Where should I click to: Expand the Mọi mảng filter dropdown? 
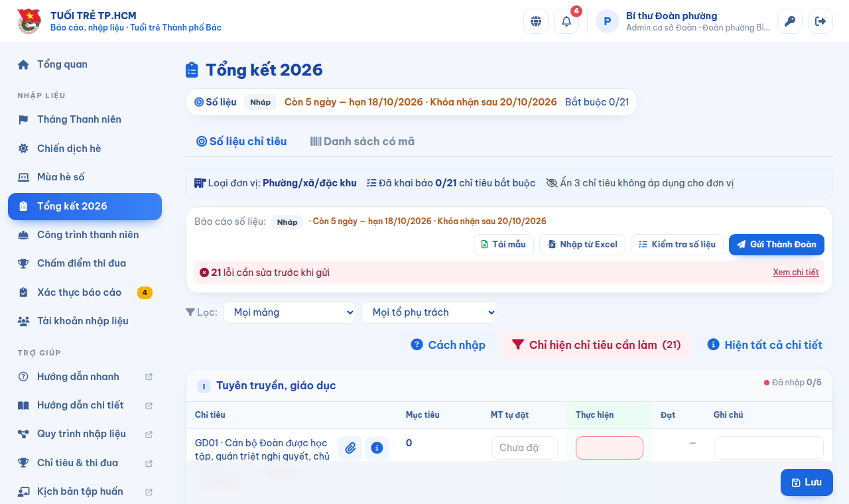click(290, 312)
